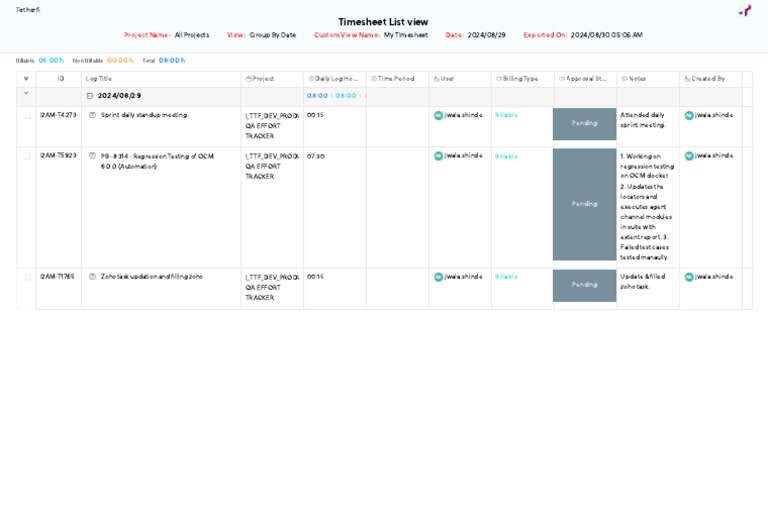The height and width of the screenshot is (525, 768).
Task: Select ID cell I2AM-T5923
Action: click(x=58, y=156)
